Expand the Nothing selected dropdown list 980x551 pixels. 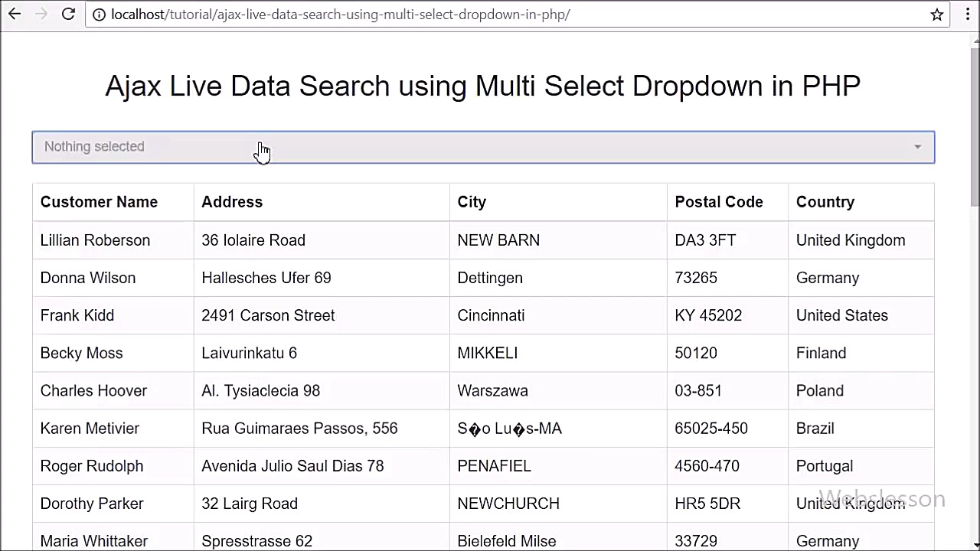482,147
